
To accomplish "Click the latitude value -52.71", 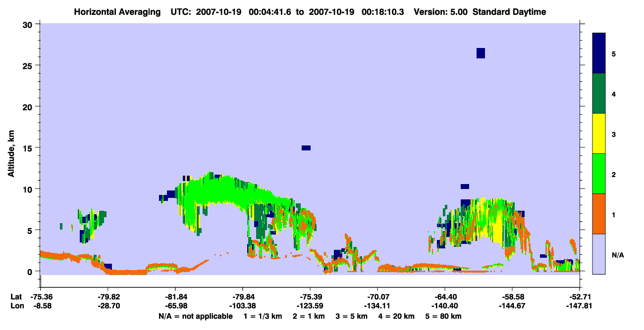I will point(579,297).
